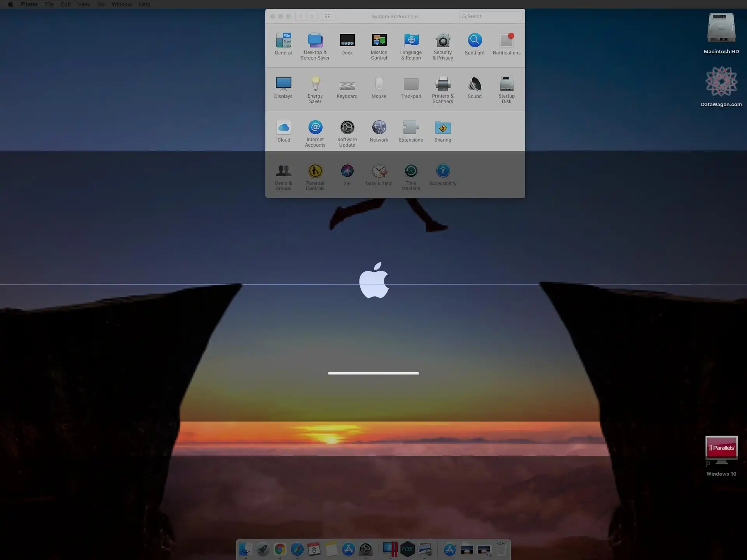This screenshot has width=747, height=560.
Task: Open Spotlight preferences
Action: 475,40
